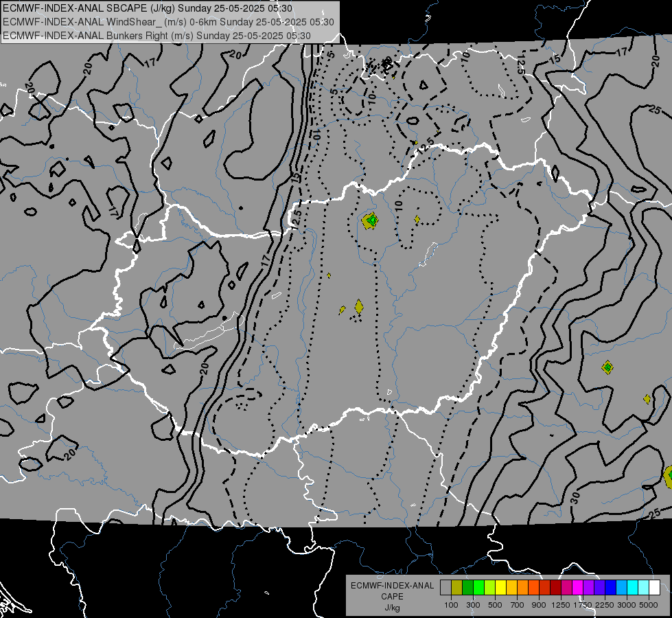Select the gray swatch in CAPE legend
This screenshot has width=672, height=618.
click(x=445, y=587)
